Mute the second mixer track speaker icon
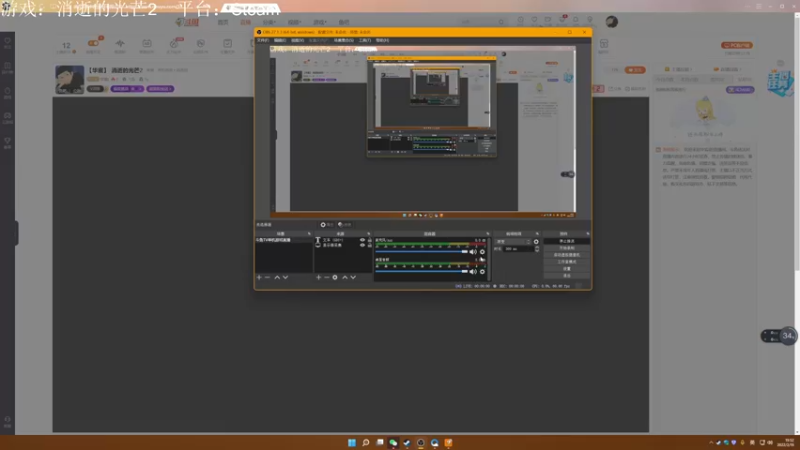The image size is (800, 450). [473, 271]
